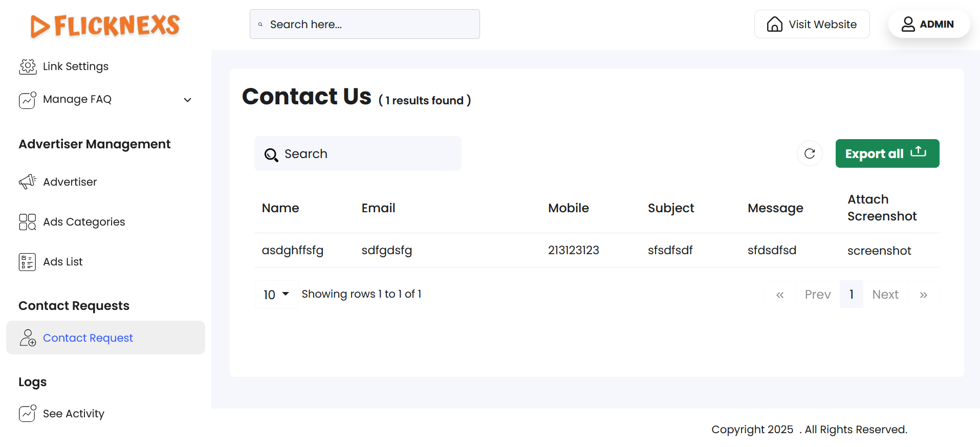Click the Flicknexs logo
The height and width of the screenshot is (447, 980).
click(x=105, y=26)
